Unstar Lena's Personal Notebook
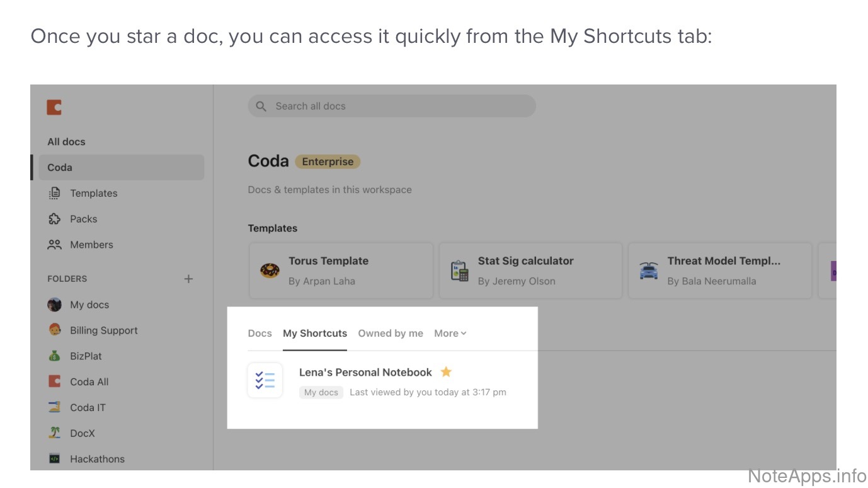 coord(446,372)
